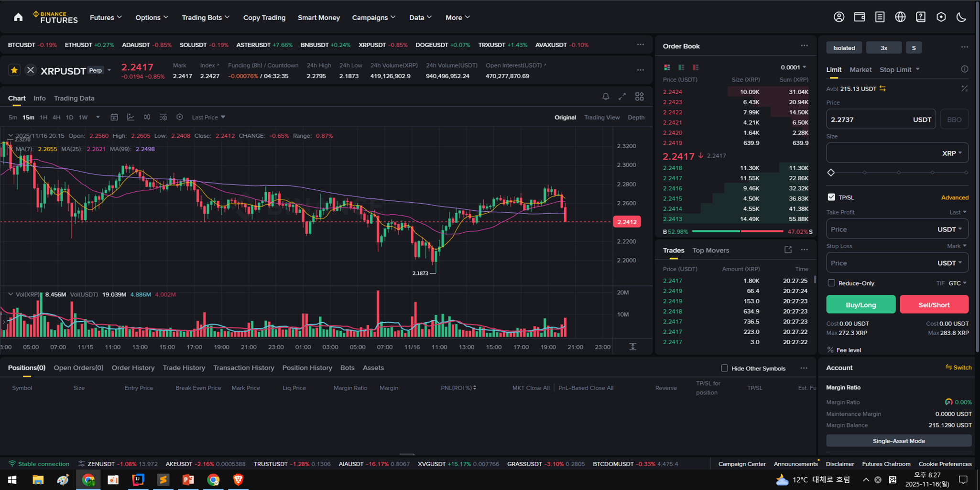Show buy-orders-only order book view

[x=681, y=67]
